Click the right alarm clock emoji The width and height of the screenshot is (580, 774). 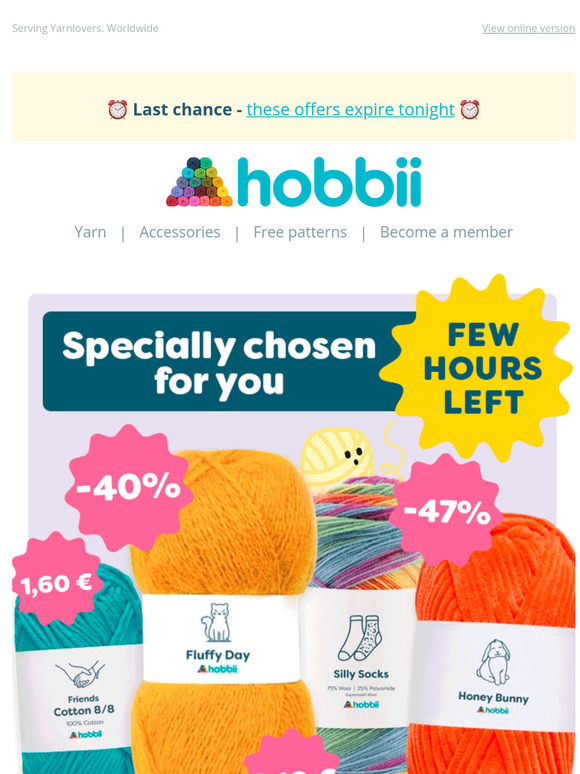tap(469, 110)
